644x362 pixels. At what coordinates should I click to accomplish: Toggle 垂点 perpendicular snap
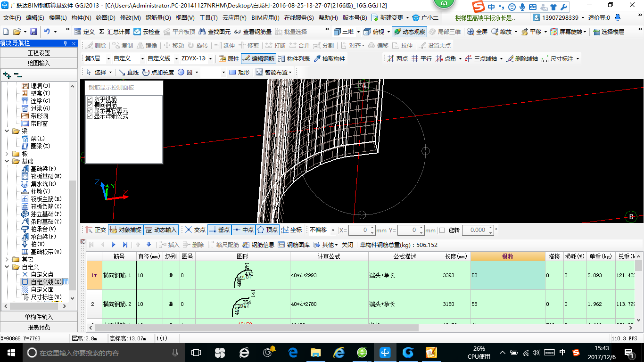pos(219,230)
